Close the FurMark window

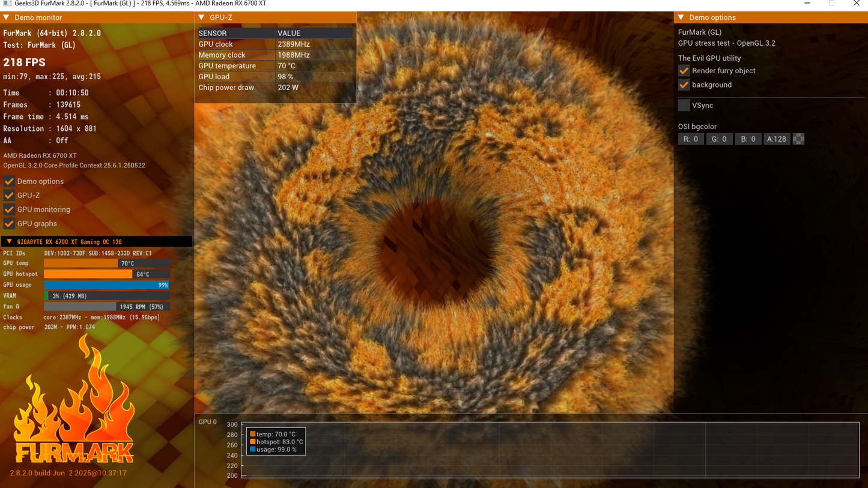856,4
